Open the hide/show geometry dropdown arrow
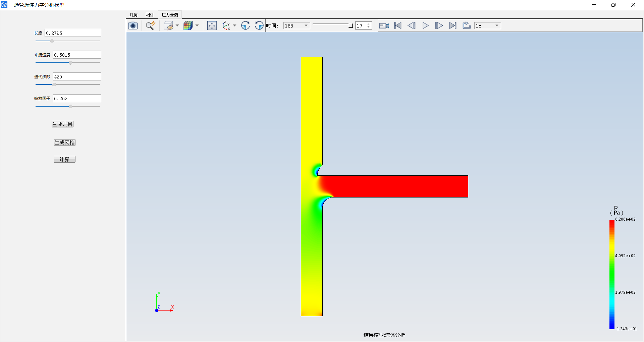 pyautogui.click(x=177, y=25)
